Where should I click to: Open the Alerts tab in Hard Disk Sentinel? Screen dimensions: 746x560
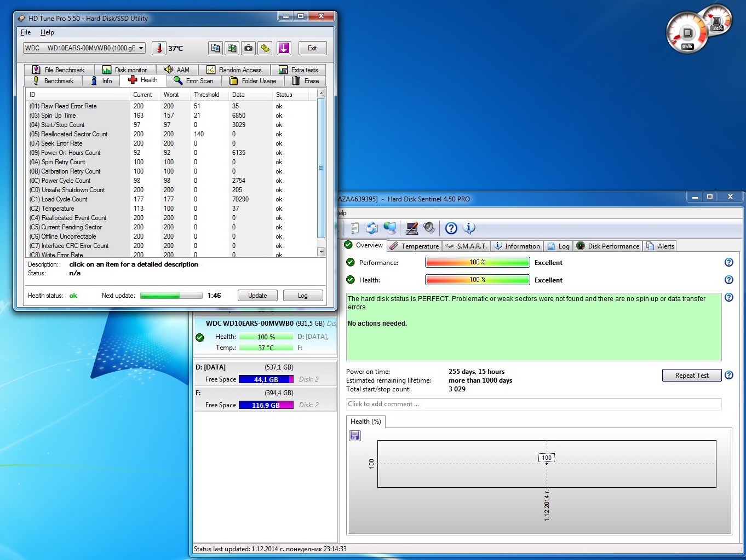660,246
